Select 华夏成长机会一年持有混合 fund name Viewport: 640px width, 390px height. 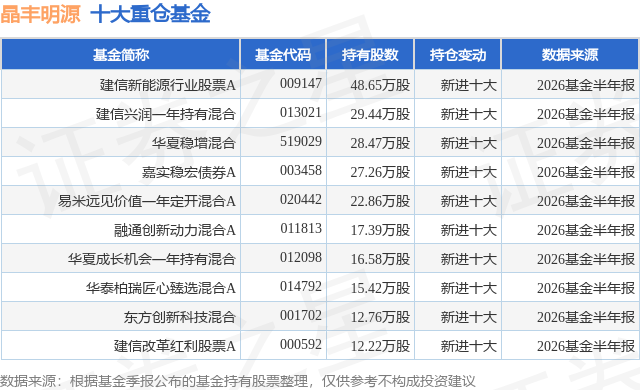pos(152,259)
